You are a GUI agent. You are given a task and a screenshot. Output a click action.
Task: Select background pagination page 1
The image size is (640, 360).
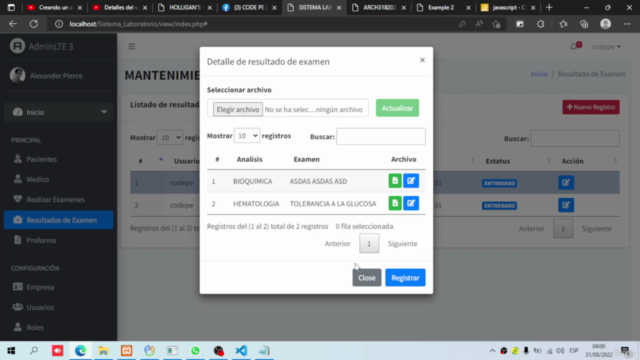563,229
